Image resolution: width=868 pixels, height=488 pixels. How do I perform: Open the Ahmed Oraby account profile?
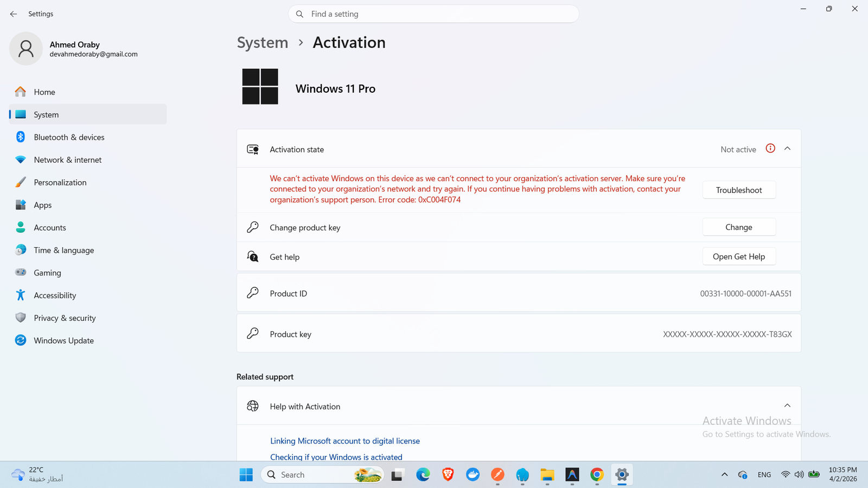(x=74, y=49)
